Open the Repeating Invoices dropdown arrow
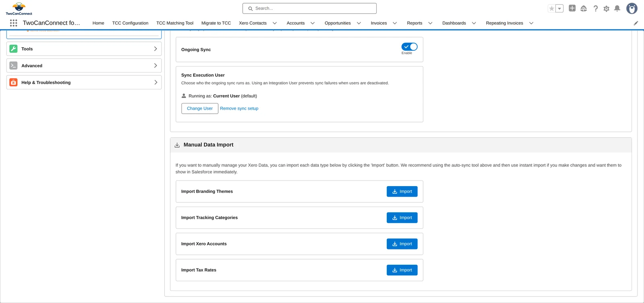 [531, 23]
